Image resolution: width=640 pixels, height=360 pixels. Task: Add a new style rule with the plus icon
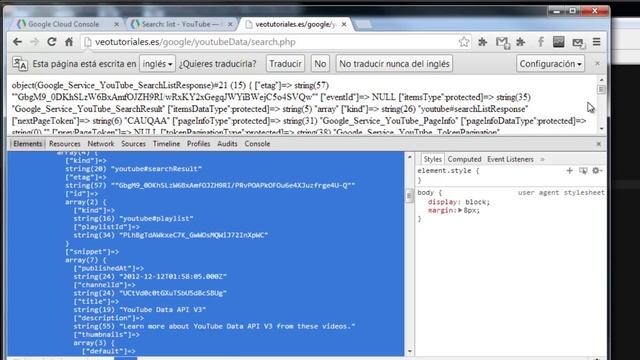569,171
